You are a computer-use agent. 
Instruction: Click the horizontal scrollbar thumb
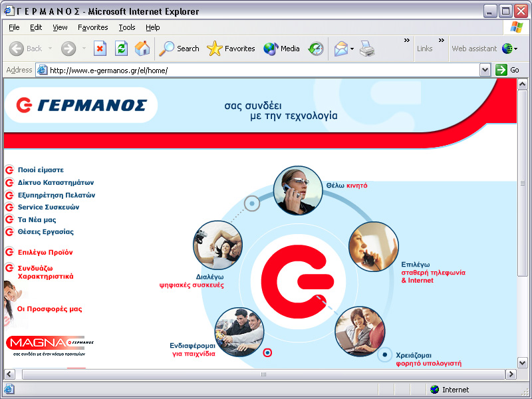tap(263, 374)
